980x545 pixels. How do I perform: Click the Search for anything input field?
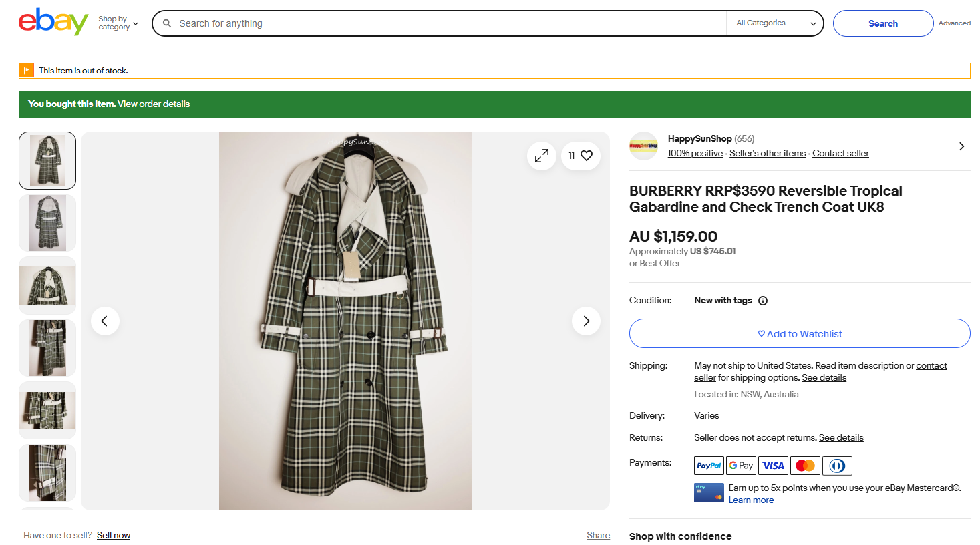451,23
